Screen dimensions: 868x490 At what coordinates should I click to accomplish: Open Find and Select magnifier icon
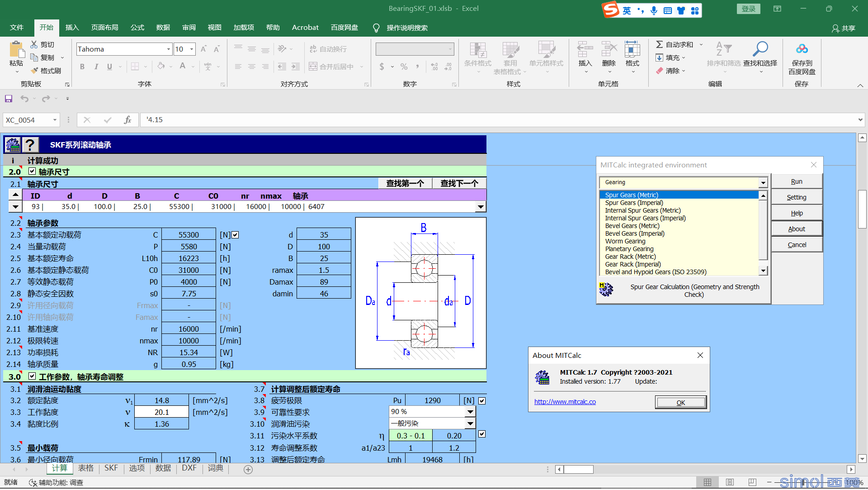click(x=760, y=49)
